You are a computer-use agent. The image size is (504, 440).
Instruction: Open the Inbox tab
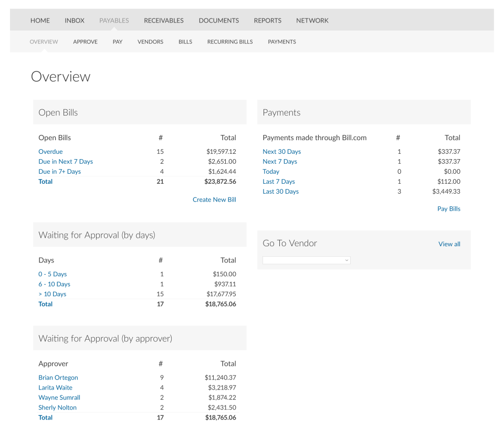click(x=75, y=20)
